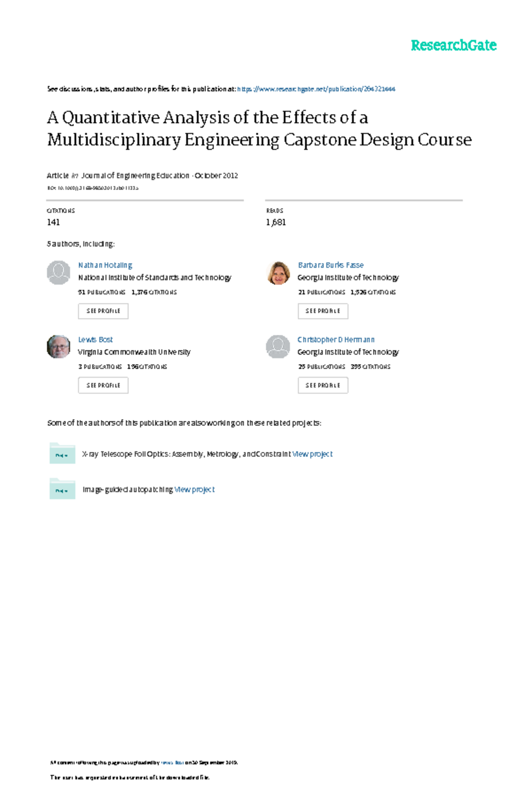Click the X-ray Telescope project folder icon
The height and width of the screenshot is (798, 532).
point(62,454)
